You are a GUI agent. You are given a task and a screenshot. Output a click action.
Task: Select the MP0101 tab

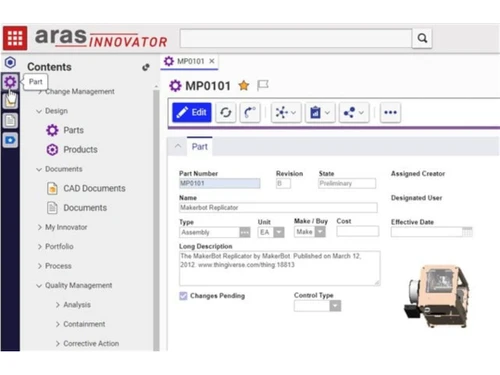coord(190,62)
